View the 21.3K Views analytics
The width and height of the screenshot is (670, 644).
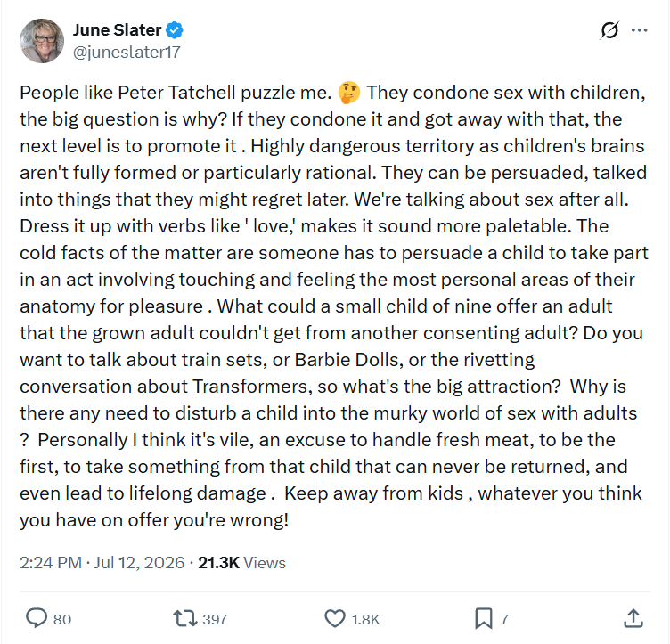click(x=241, y=562)
